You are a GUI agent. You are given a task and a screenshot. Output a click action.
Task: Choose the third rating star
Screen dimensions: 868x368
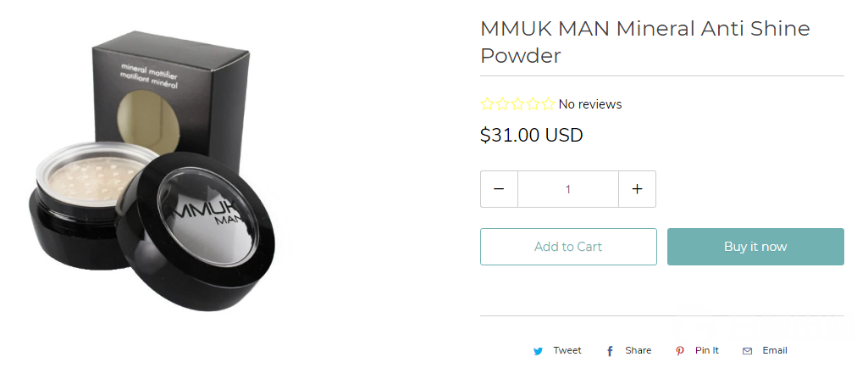pos(517,104)
